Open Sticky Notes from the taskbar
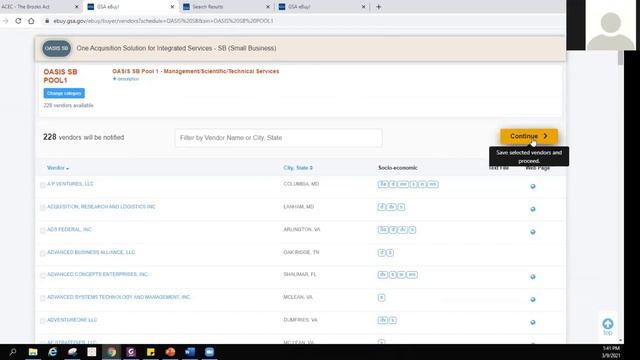This screenshot has height=360, width=640. [151, 352]
